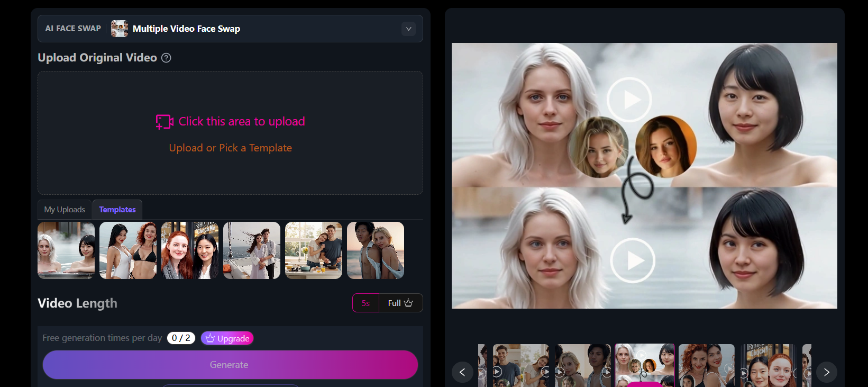Viewport: 868px width, 387px height.
Task: Go to previous carousel slide arrow
Action: coord(462,372)
